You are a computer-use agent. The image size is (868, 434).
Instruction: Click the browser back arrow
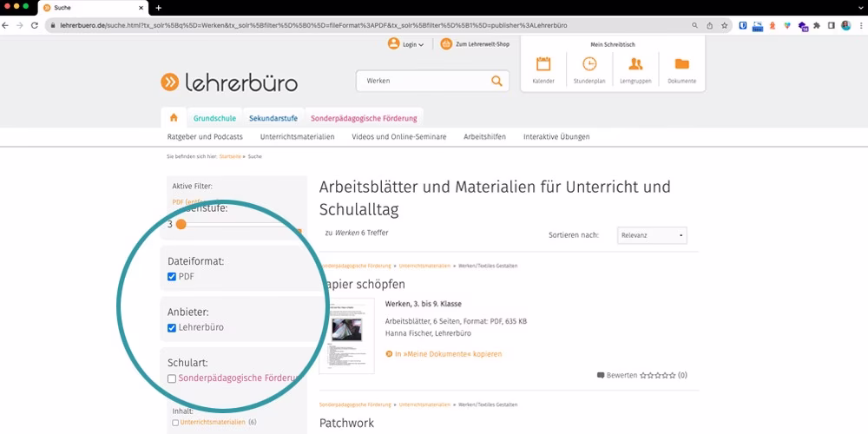[5, 25]
